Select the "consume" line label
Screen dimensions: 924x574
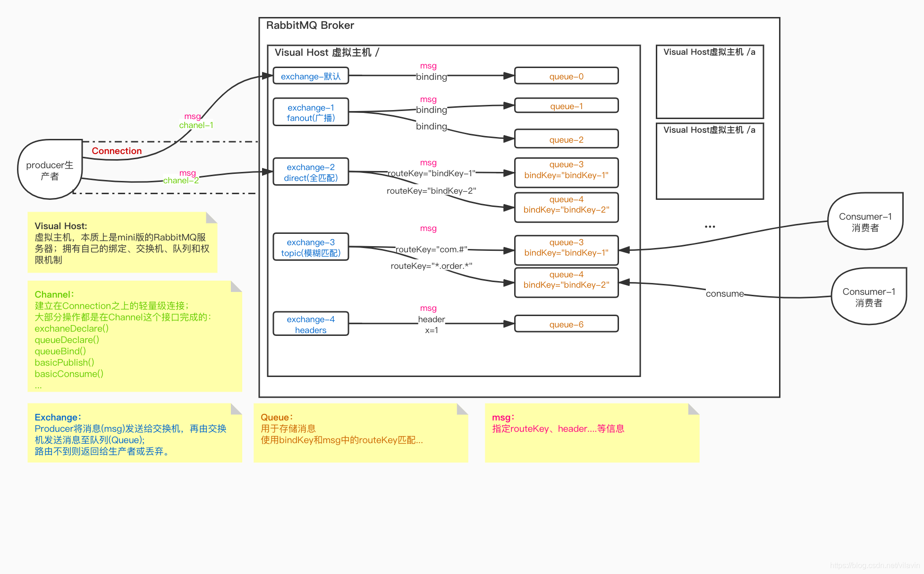pos(725,294)
